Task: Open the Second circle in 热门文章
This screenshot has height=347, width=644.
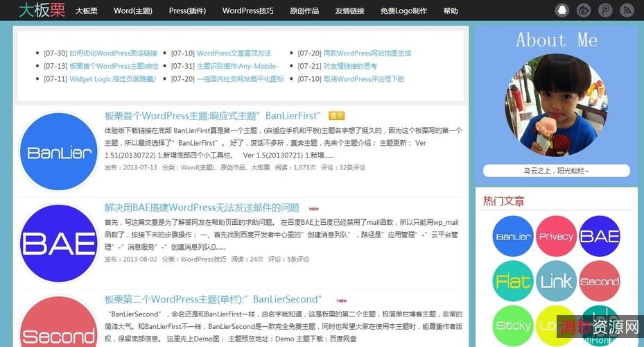Action: (599, 281)
